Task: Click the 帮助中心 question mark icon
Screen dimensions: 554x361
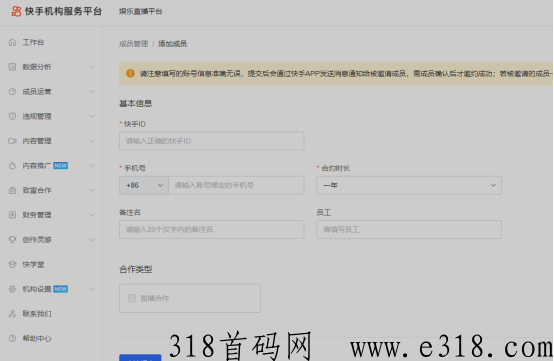Action: (x=12, y=338)
